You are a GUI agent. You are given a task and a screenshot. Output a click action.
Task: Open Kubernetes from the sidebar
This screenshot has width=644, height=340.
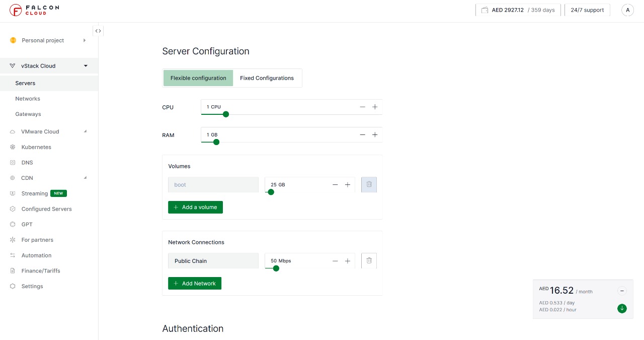click(36, 147)
